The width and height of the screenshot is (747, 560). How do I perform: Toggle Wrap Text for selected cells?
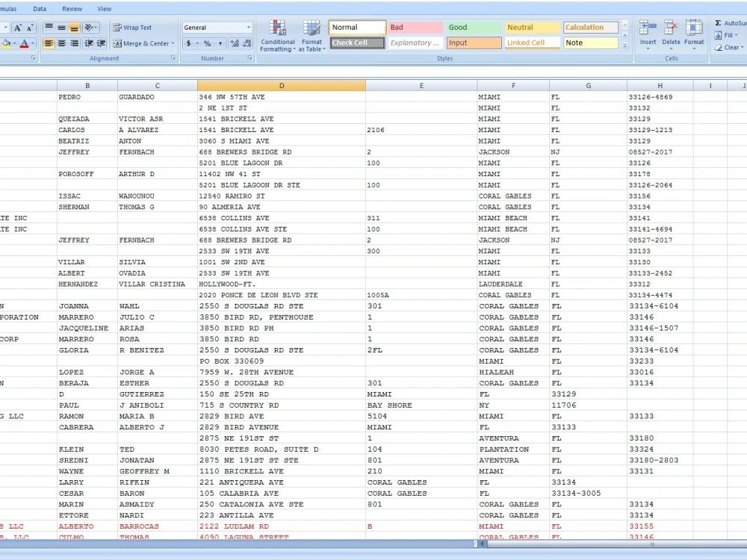132,28
